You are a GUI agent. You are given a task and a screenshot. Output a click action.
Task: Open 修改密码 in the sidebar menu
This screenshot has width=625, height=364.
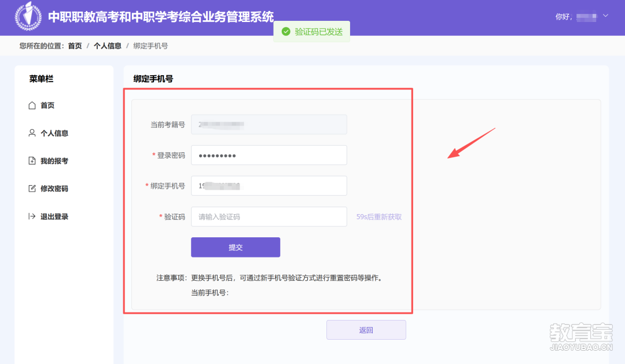[54, 189]
